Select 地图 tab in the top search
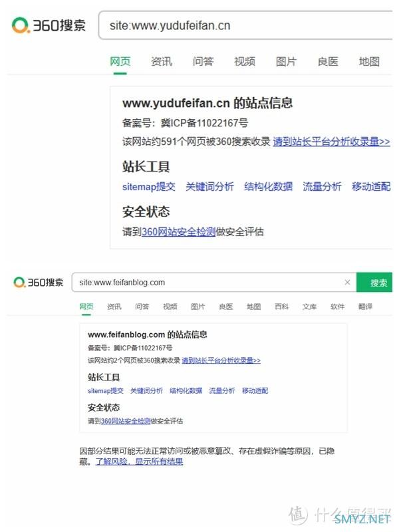This screenshot has width=399, height=532. (x=369, y=61)
